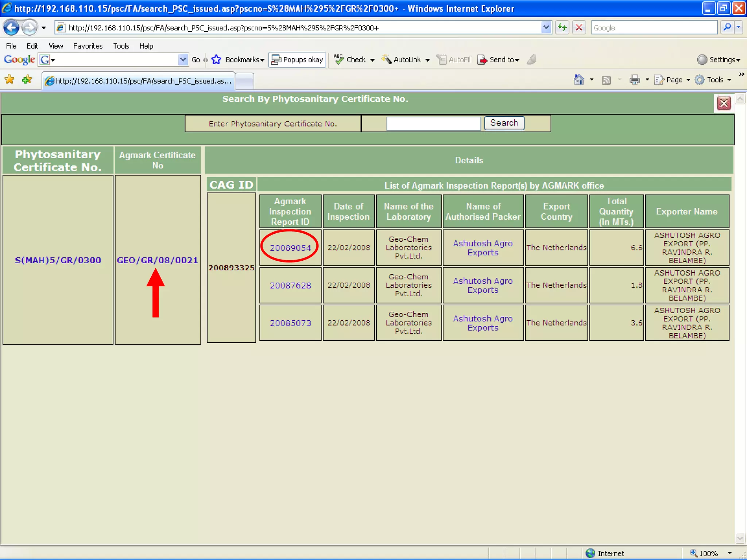Click the Phytosanitary Certificate No. input field

[x=433, y=124]
